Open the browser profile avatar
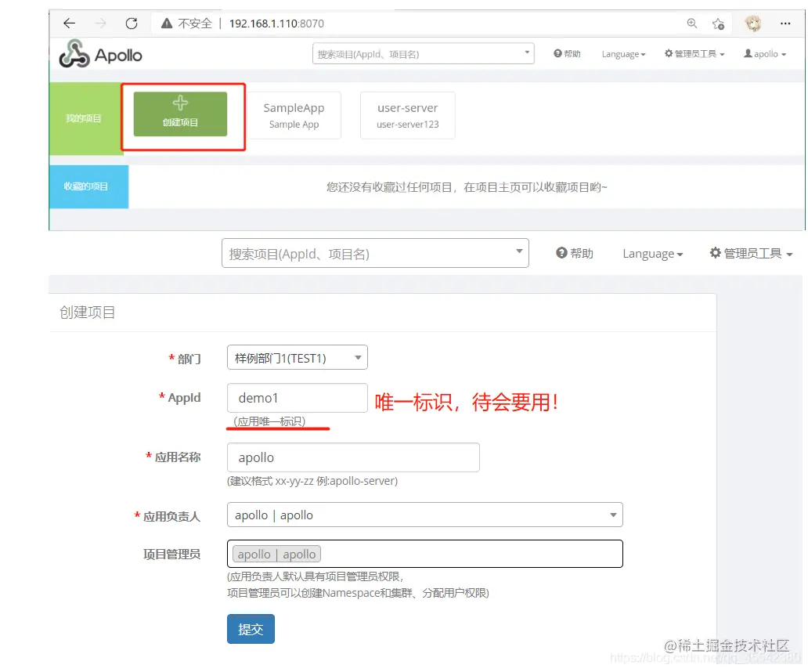808x672 pixels. coord(753,23)
